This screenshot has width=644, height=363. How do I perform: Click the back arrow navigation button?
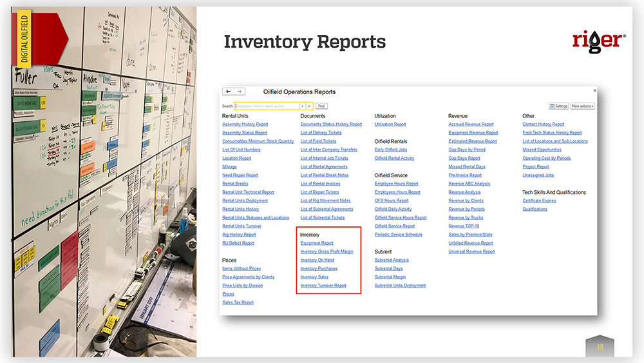pos(229,92)
